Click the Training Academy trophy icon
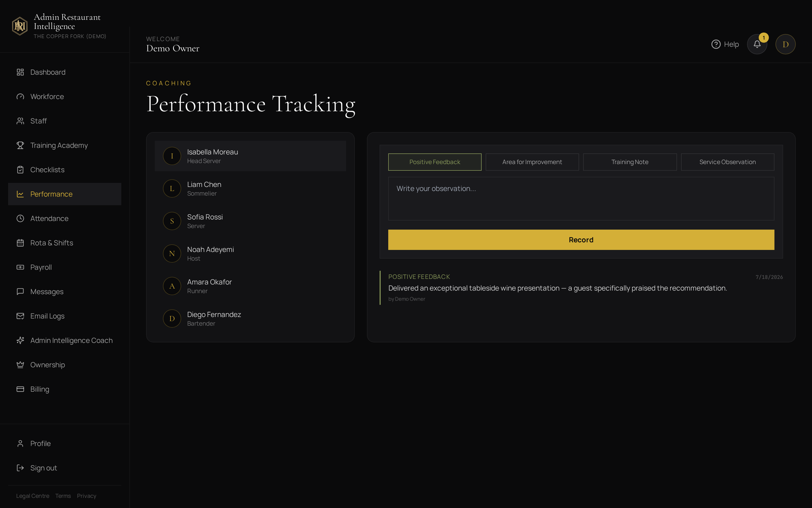The width and height of the screenshot is (812, 508). coord(20,146)
